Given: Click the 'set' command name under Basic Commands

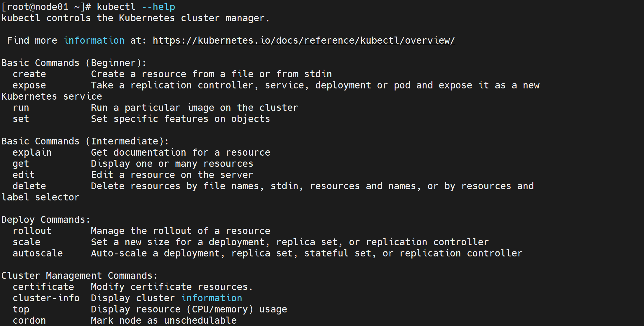Looking at the screenshot, I should (x=21, y=119).
